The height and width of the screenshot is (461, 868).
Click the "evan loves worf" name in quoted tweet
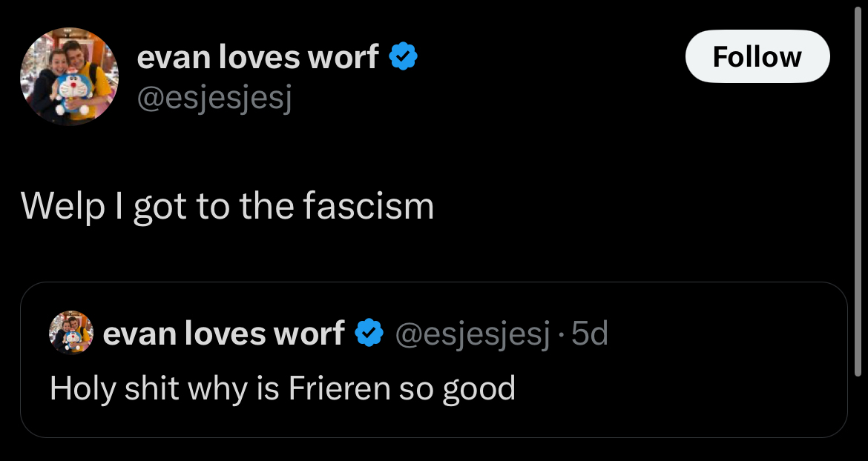224,334
